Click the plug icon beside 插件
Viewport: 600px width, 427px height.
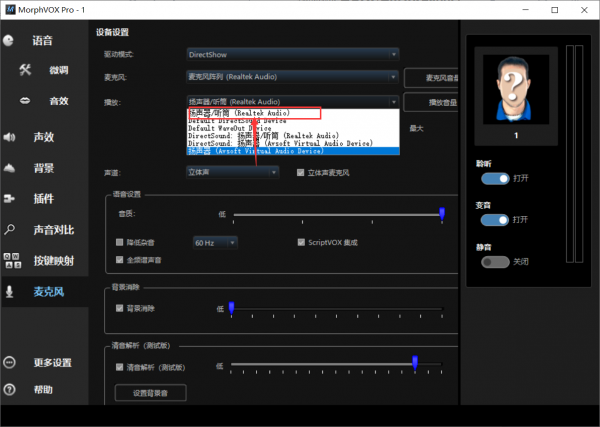point(9,199)
